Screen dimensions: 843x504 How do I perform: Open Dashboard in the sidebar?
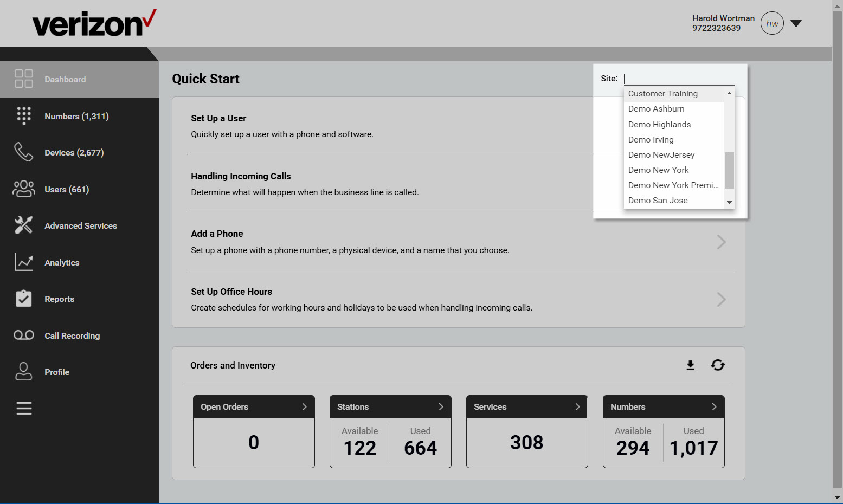pos(79,79)
